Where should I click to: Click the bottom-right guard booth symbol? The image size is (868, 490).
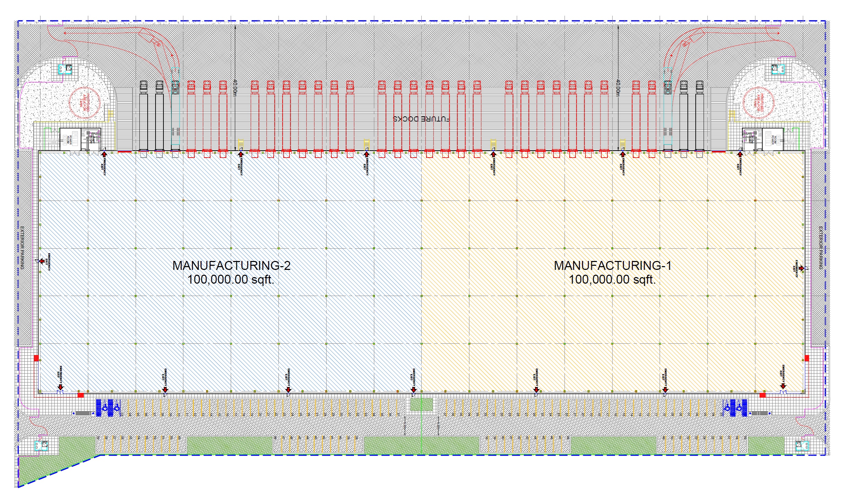802,445
